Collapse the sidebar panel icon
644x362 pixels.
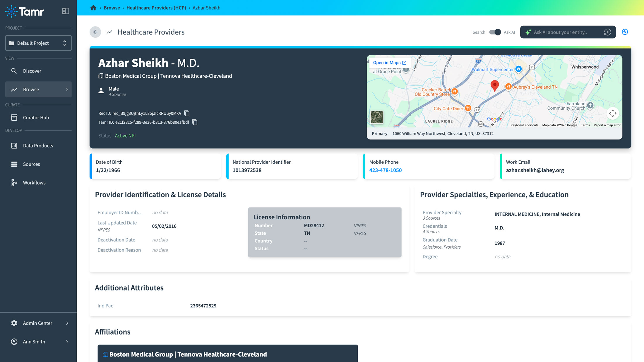[x=66, y=11]
